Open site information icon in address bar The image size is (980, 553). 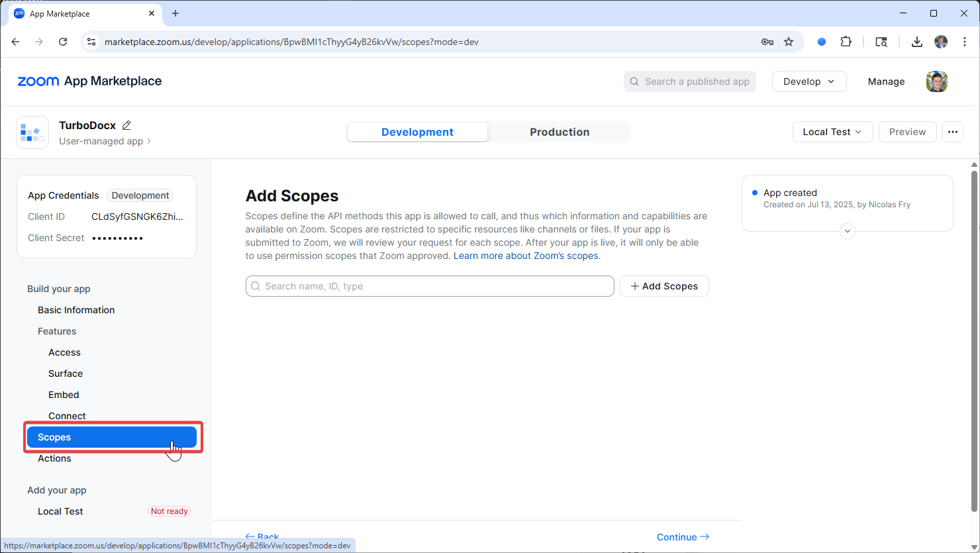click(91, 42)
